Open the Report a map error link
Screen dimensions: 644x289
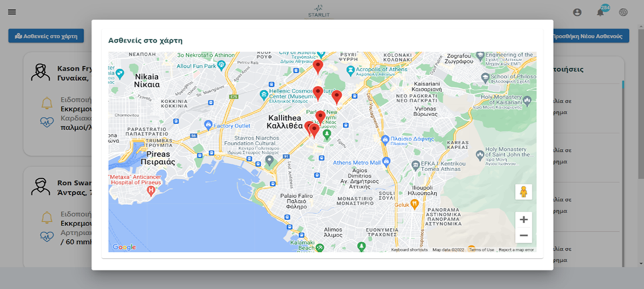pos(516,250)
